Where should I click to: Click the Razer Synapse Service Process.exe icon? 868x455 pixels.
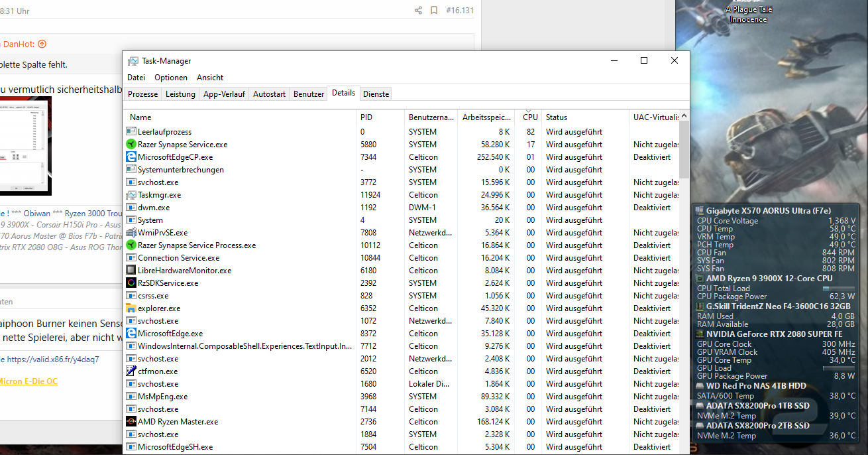click(131, 245)
